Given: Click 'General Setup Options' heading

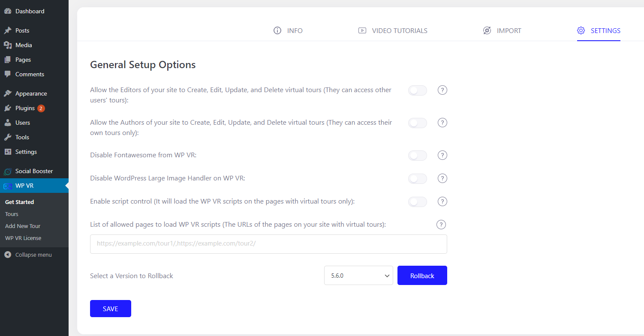Looking at the screenshot, I should pyautogui.click(x=143, y=65).
